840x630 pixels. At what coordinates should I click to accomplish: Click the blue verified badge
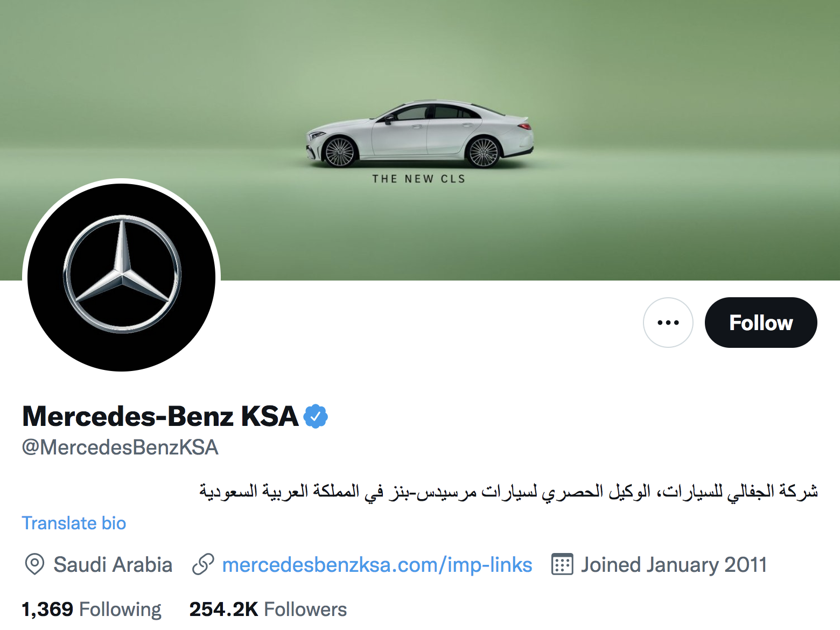point(316,416)
